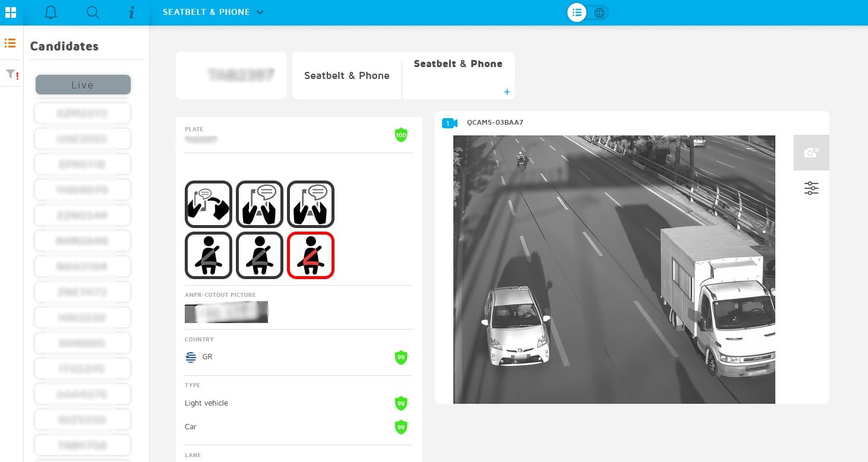The width and height of the screenshot is (868, 462).
Task: Add a new view with the plus expander
Action: [x=506, y=92]
